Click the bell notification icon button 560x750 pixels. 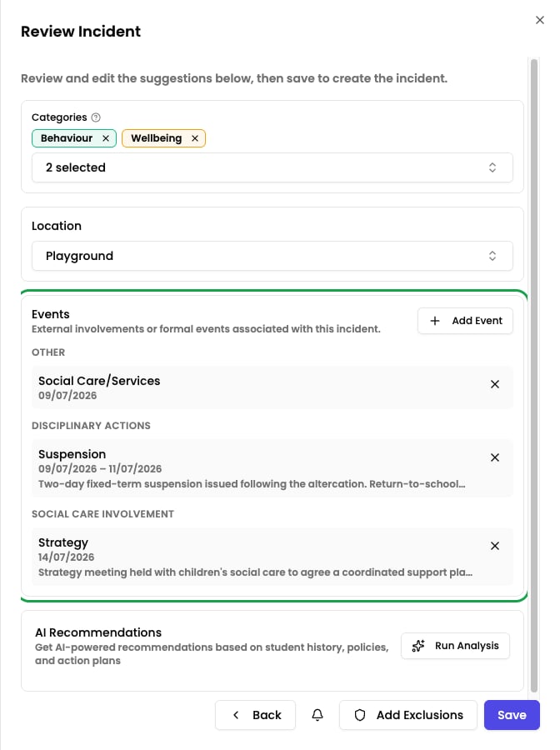coord(317,715)
